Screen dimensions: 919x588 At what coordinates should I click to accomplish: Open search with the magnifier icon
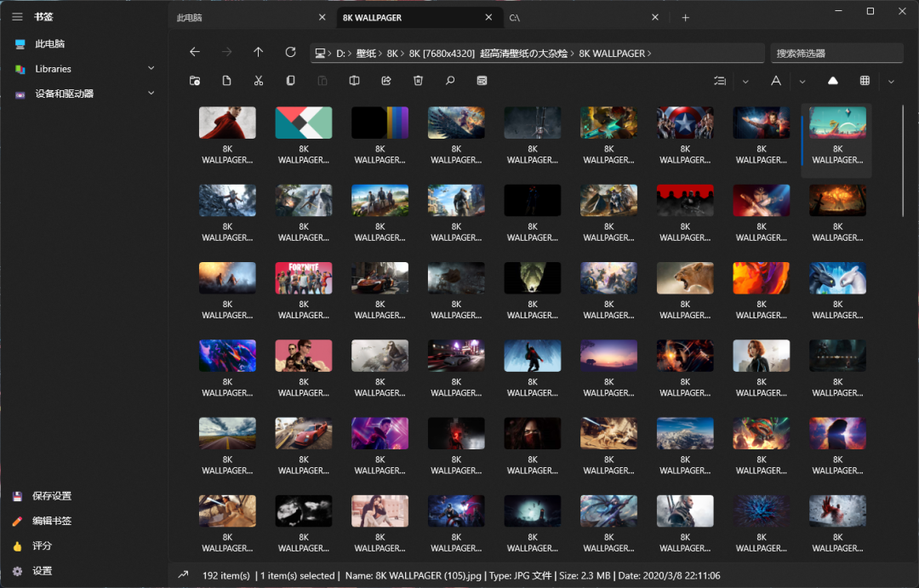[448, 81]
